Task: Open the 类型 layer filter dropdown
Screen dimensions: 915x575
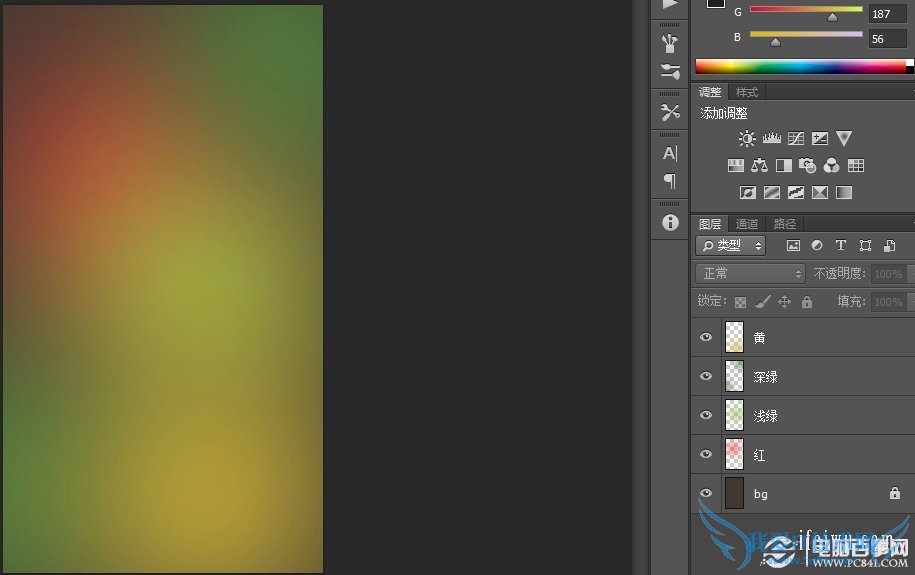Action: pos(731,246)
